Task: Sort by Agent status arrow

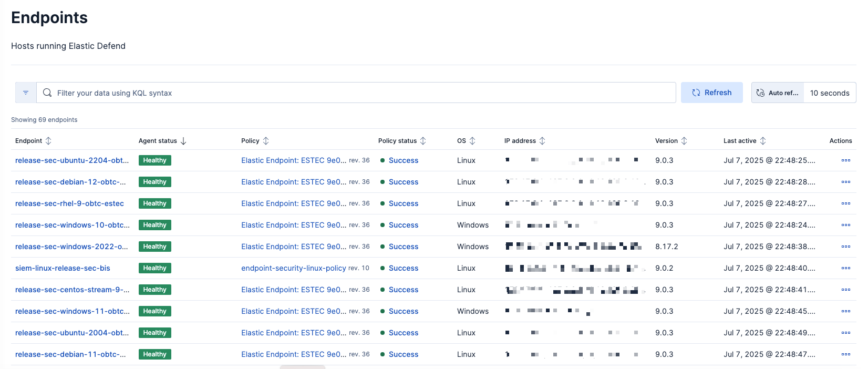Action: pyautogui.click(x=183, y=141)
